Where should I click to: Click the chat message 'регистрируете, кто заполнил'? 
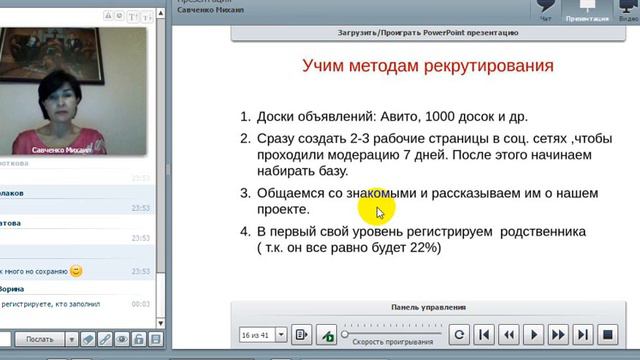pos(51,304)
